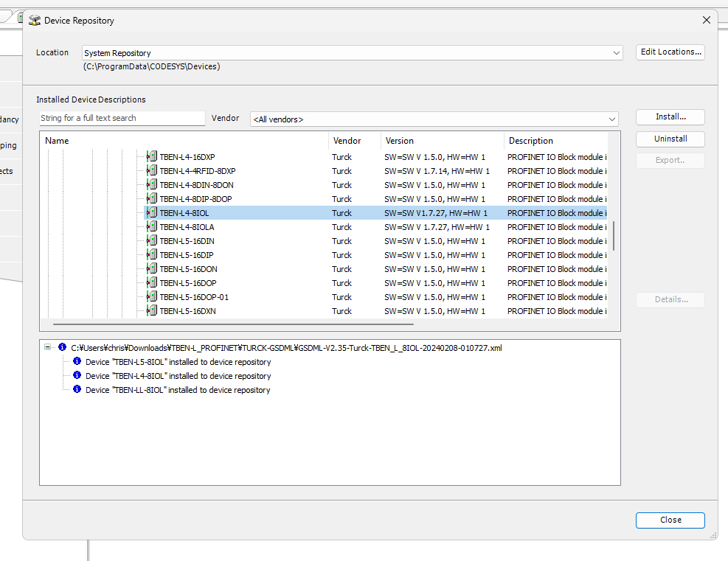
Task: Click the device icon beside TBEN-L5-16DIN
Action: pyautogui.click(x=152, y=240)
